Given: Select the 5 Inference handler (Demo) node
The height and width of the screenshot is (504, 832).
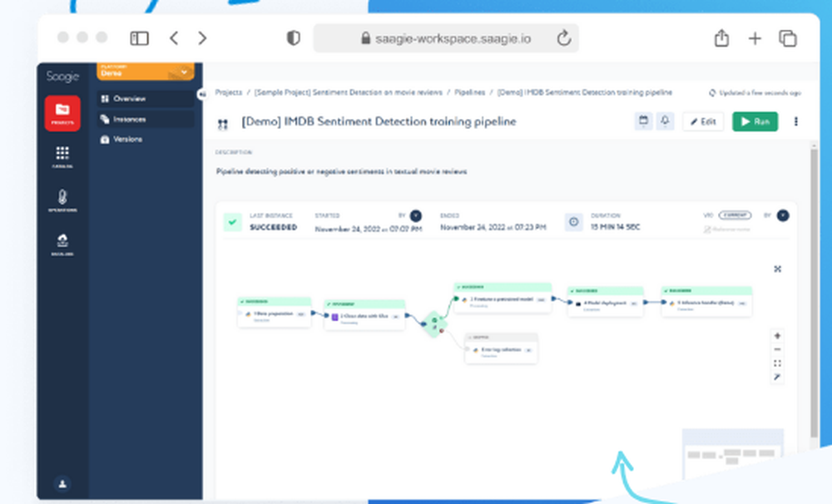Looking at the screenshot, I should coord(706,302).
